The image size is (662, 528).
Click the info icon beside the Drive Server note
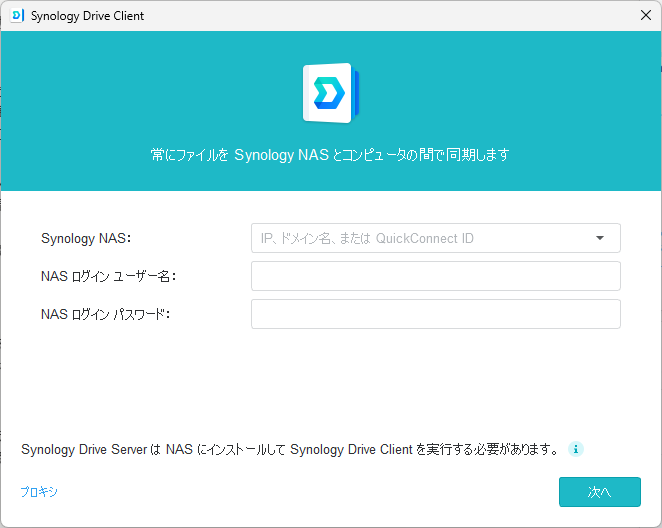[575, 449]
